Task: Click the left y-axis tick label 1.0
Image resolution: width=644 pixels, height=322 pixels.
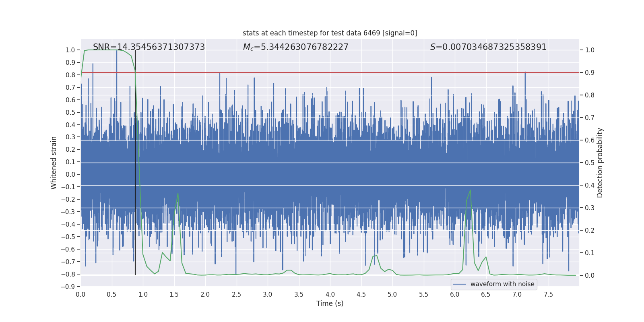Action: 70,50
